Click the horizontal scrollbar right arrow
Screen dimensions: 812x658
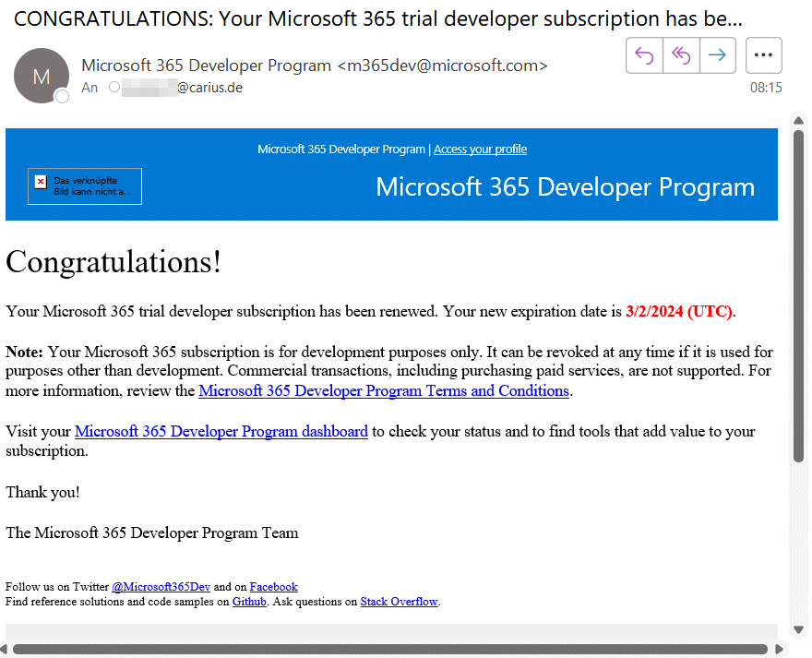pos(780,649)
